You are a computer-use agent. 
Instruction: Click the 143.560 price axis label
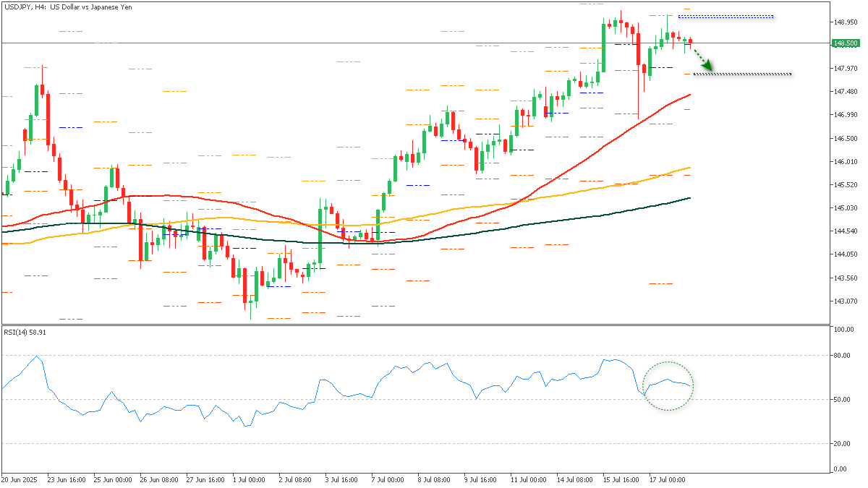click(845, 278)
